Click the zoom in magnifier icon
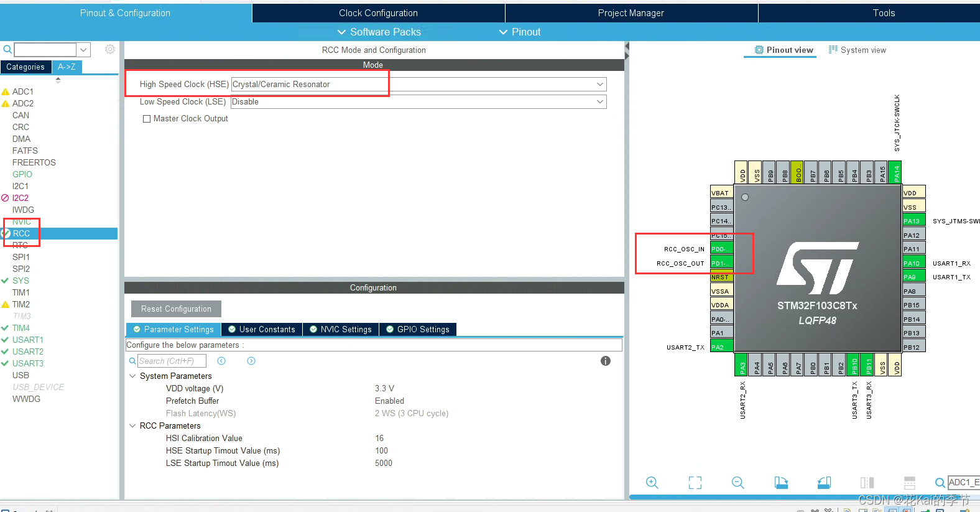 point(652,482)
